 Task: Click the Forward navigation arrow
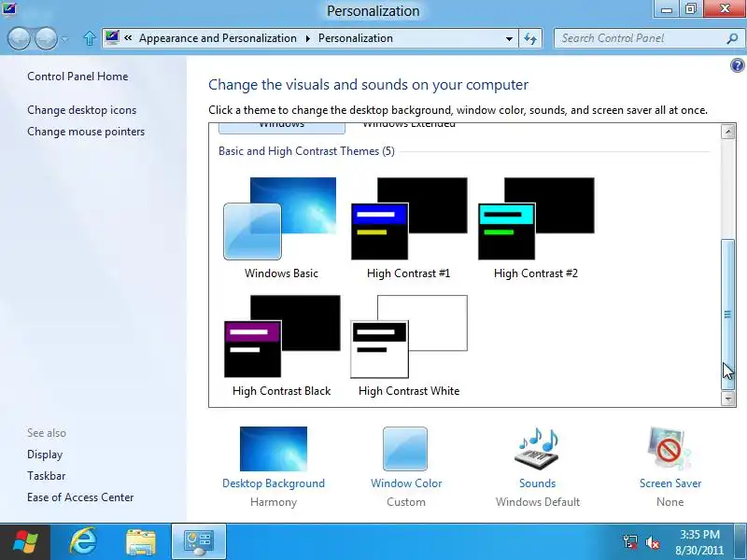click(x=46, y=38)
